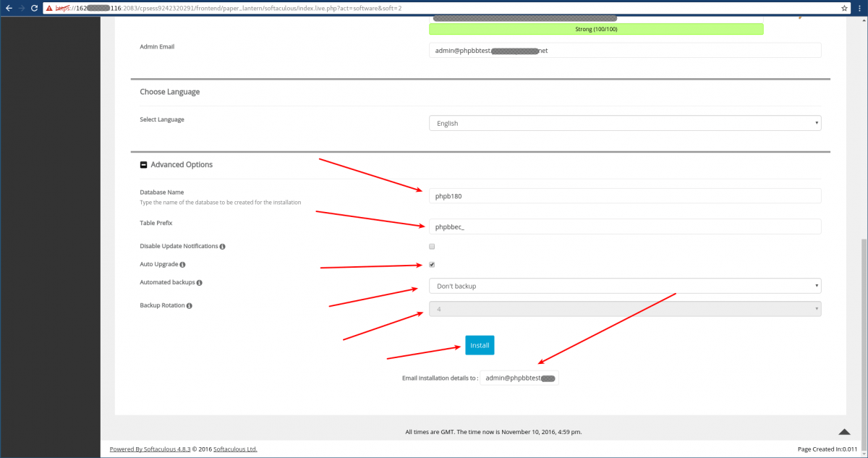The image size is (868, 458).
Task: Click the GMT time notice text
Action: pos(493,432)
